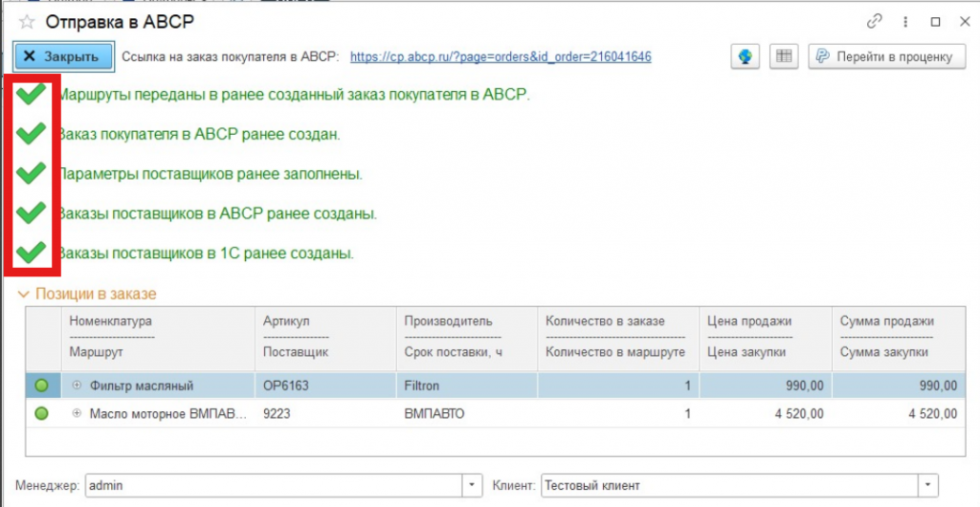Click the globe icon button

click(x=746, y=56)
